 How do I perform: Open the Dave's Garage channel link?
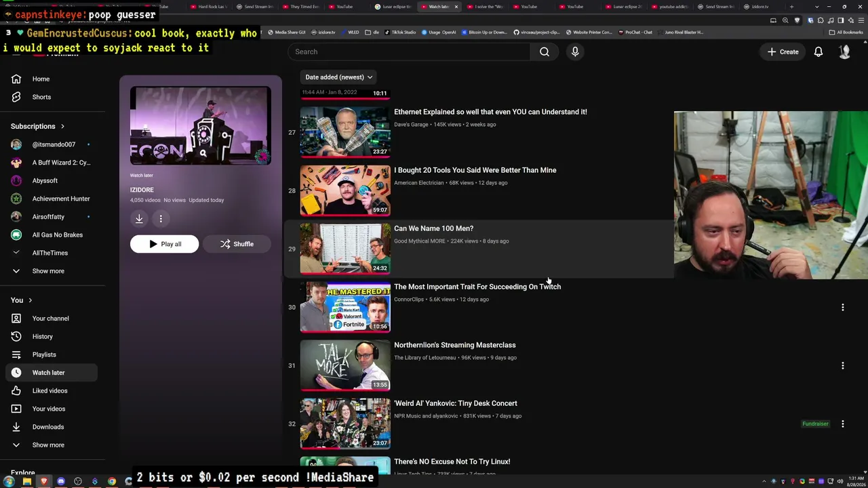click(x=411, y=125)
